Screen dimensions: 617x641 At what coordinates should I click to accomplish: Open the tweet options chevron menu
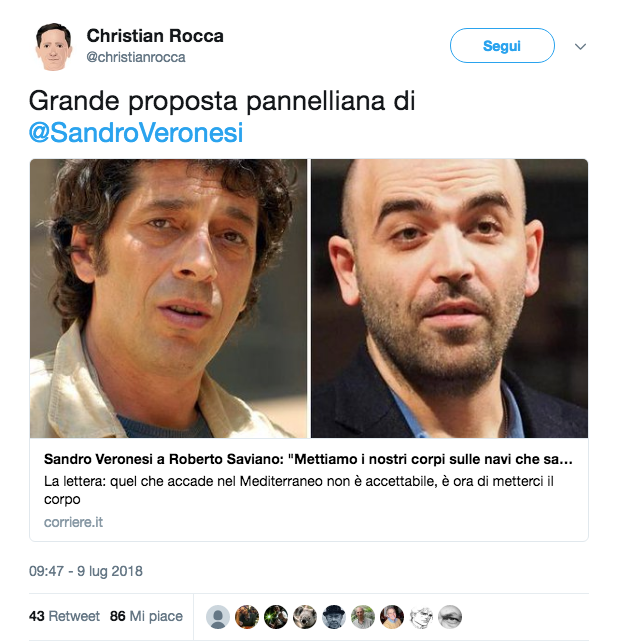point(580,47)
